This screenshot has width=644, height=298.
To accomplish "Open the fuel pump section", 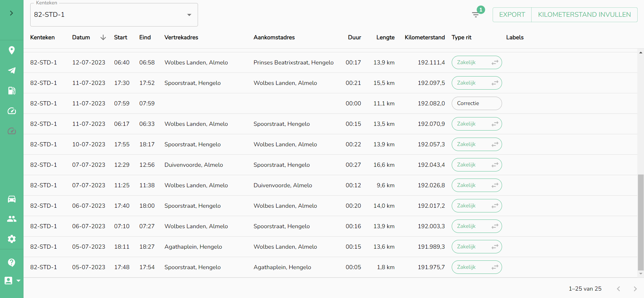I will 12,91.
